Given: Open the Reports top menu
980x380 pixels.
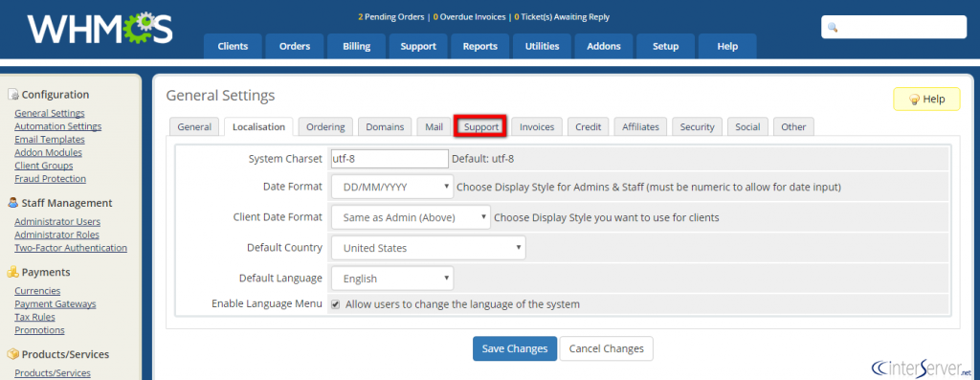Looking at the screenshot, I should pyautogui.click(x=480, y=46).
